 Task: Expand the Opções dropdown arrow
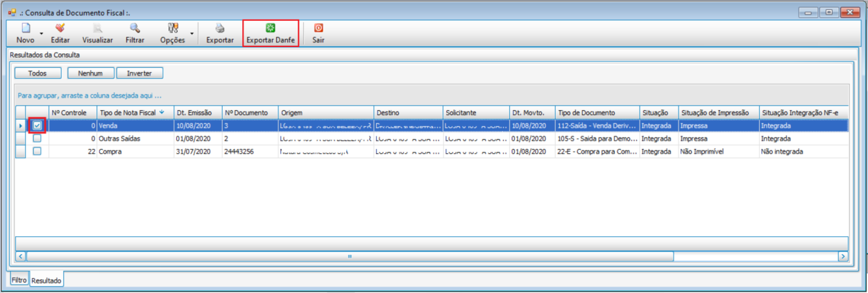pos(192,33)
